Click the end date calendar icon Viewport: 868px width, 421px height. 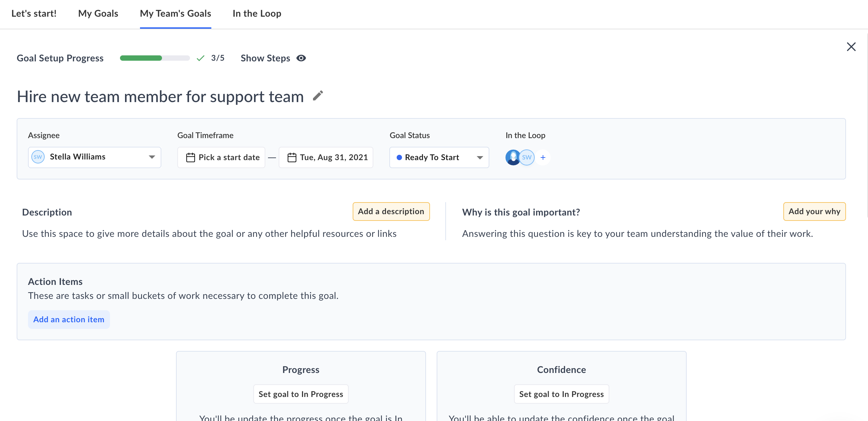point(292,157)
